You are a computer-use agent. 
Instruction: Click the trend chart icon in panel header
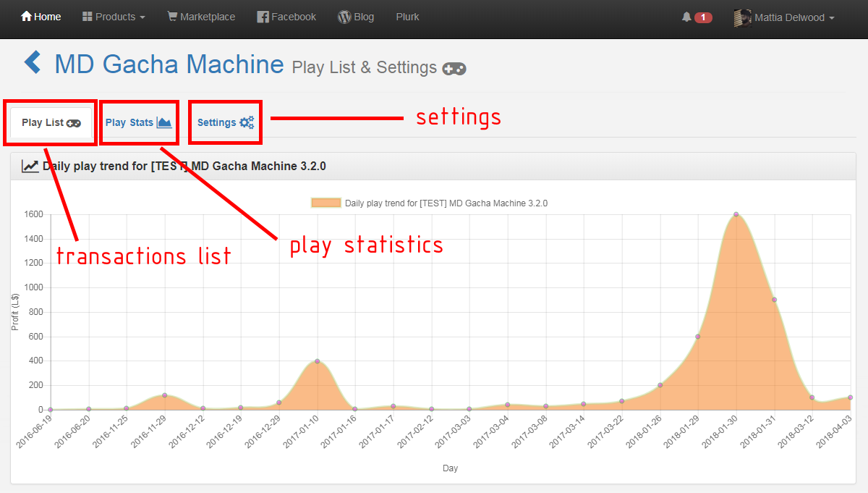[30, 167]
